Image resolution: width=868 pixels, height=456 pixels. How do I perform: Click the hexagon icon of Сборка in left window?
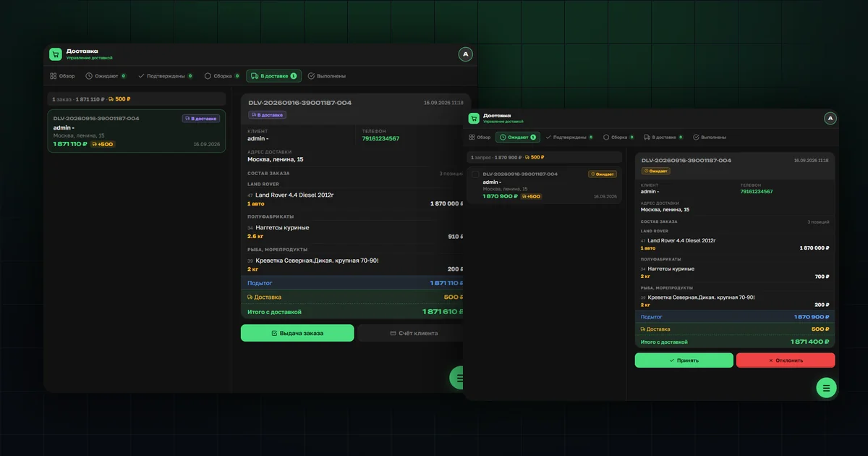(208, 76)
